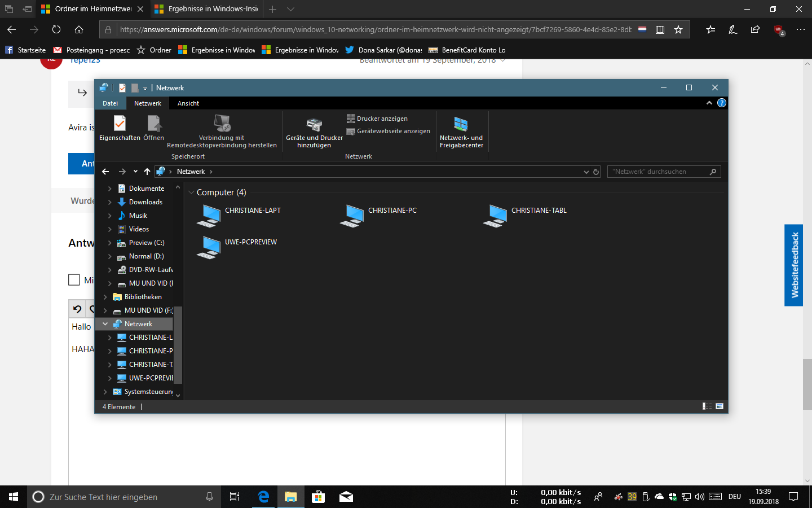
Task: Select the CHRISTIANE-PC computer icon
Action: click(x=379, y=216)
